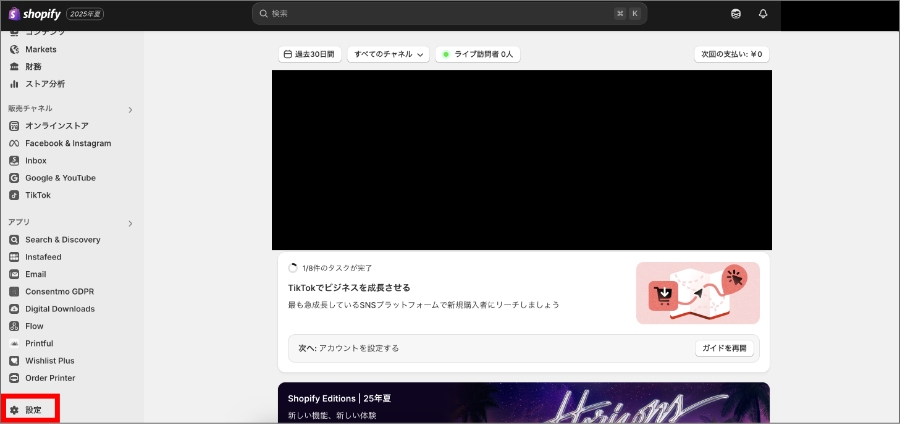Click the 2025年夏 edition badge
This screenshot has height=424, width=900.
pos(86,14)
